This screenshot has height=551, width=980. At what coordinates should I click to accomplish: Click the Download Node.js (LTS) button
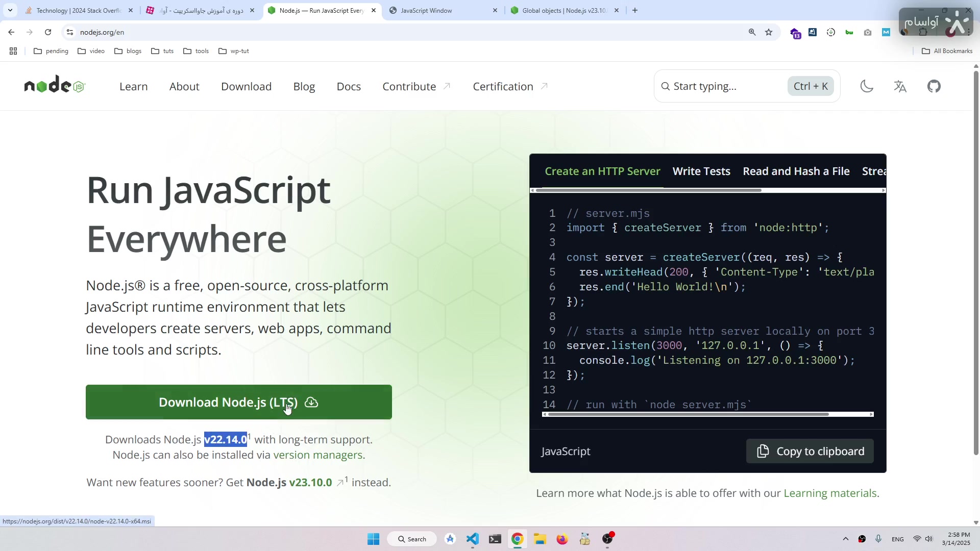[239, 402]
